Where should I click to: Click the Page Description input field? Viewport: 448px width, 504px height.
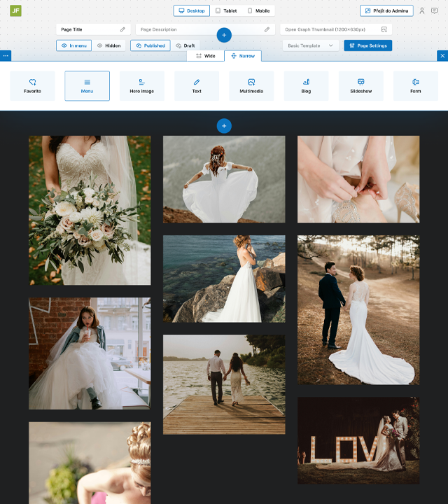[199, 29]
